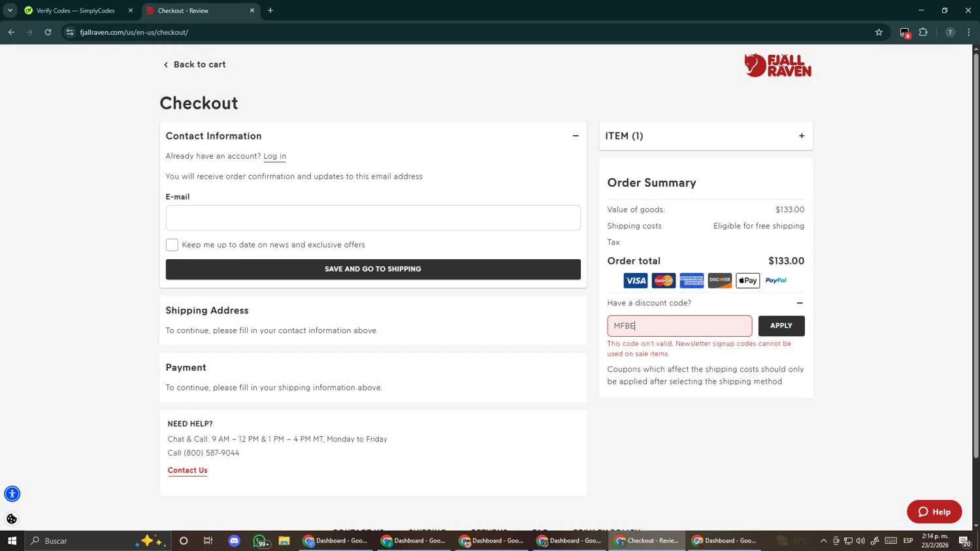This screenshot has height=551, width=980.
Task: Click the E-mail input field
Action: 373,218
